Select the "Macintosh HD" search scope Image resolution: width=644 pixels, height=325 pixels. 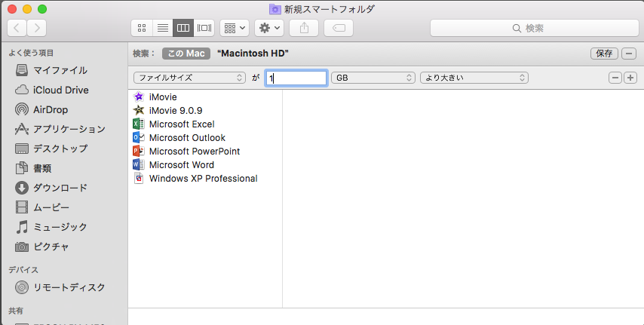[253, 54]
